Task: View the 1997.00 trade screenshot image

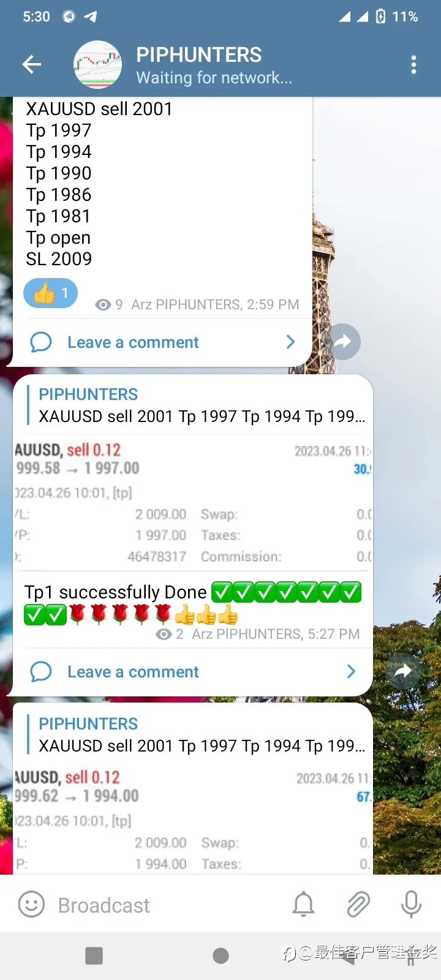Action: click(193, 503)
